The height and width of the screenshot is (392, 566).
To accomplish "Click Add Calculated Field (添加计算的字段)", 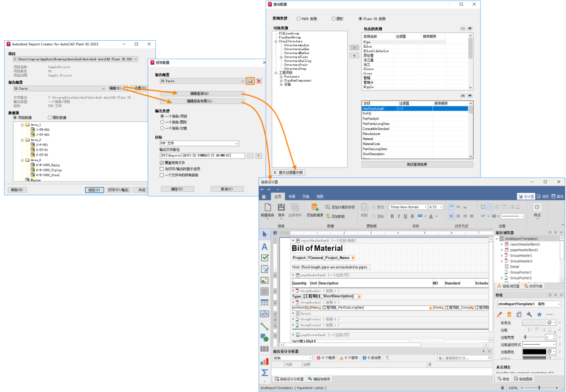I will click(340, 207).
